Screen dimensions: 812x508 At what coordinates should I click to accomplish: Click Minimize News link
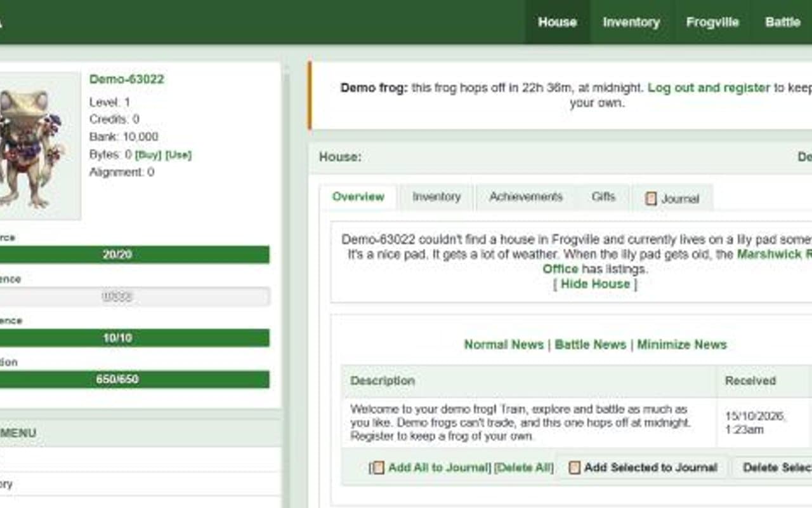[682, 345]
